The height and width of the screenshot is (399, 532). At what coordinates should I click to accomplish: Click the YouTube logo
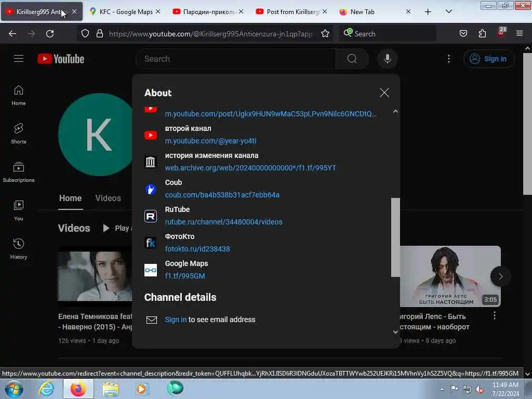pyautogui.click(x=61, y=59)
